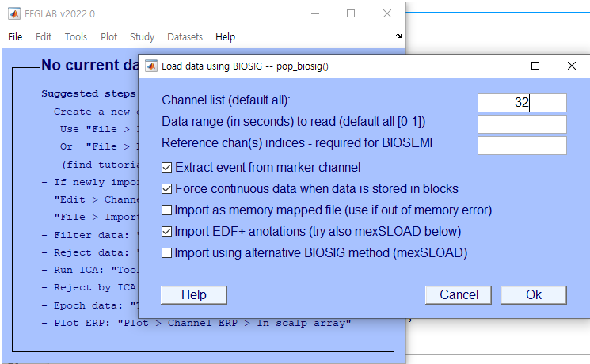Screen dimensions: 590x364
Task: Click the 'Plot ERP' line in EEGLAB
Action: point(196,323)
